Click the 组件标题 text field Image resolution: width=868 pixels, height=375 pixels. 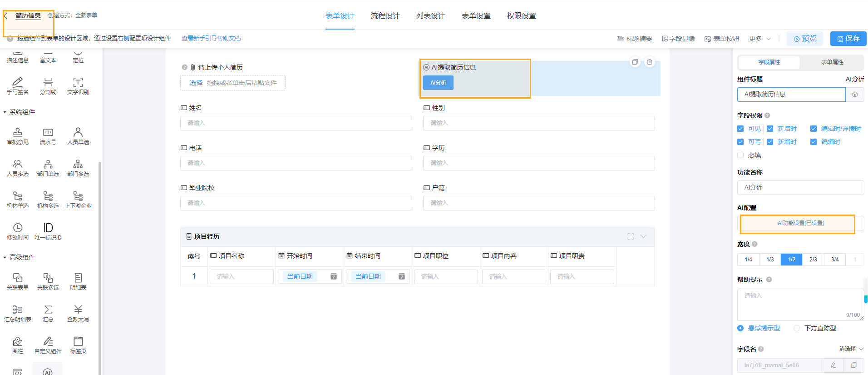(791, 95)
